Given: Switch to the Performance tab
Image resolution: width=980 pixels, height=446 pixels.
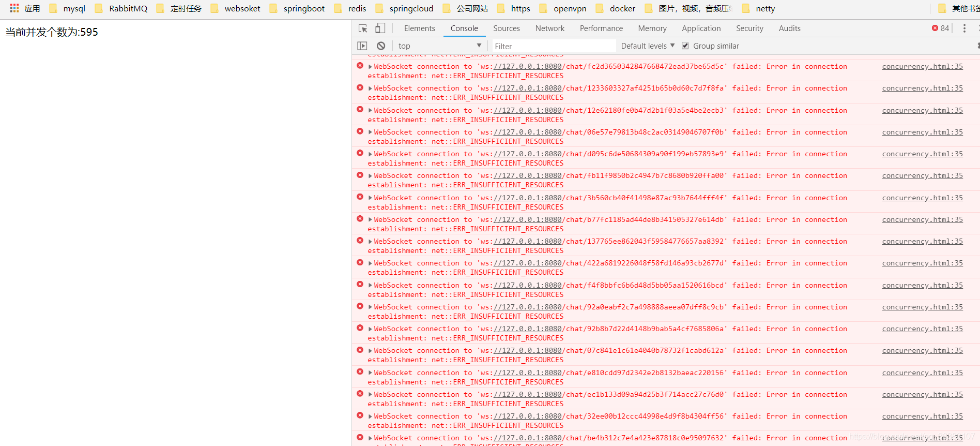Looking at the screenshot, I should [601, 28].
